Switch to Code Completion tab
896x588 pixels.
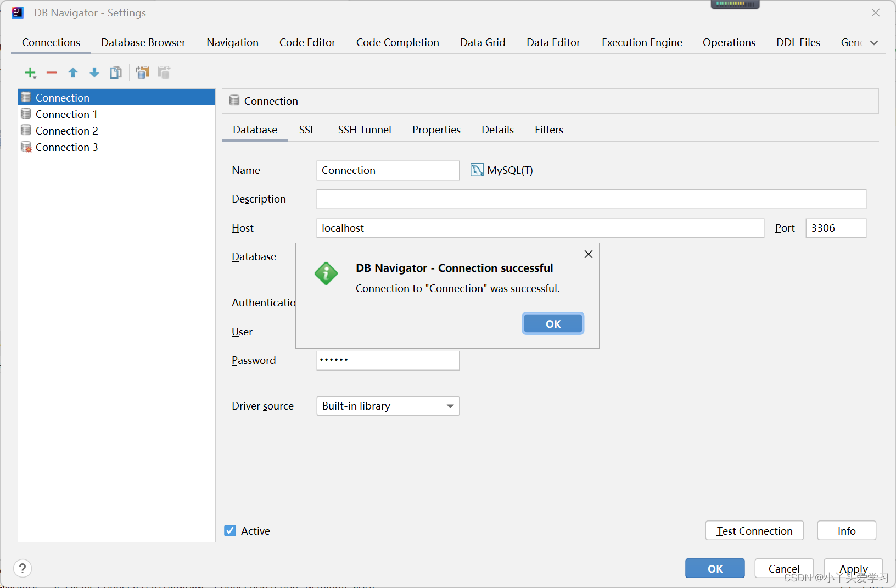pyautogui.click(x=397, y=43)
